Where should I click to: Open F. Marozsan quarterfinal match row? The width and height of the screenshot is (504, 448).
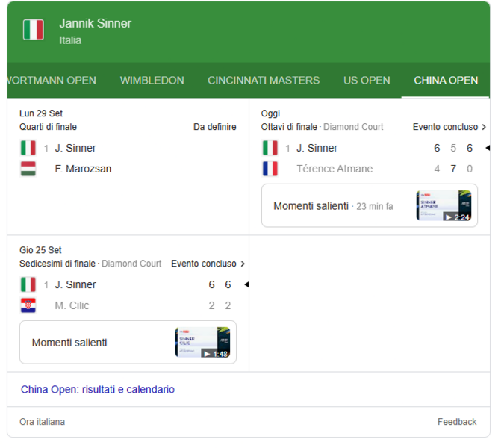[83, 169]
